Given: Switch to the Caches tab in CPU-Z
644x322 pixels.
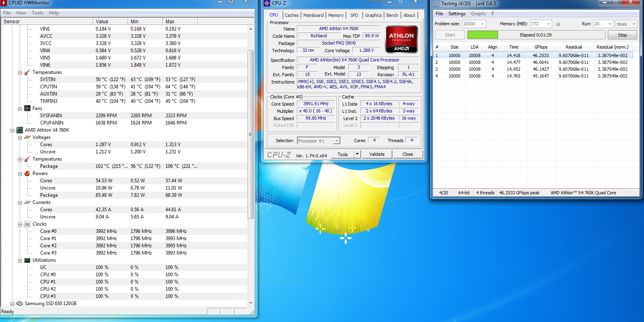Looking at the screenshot, I should 292,15.
